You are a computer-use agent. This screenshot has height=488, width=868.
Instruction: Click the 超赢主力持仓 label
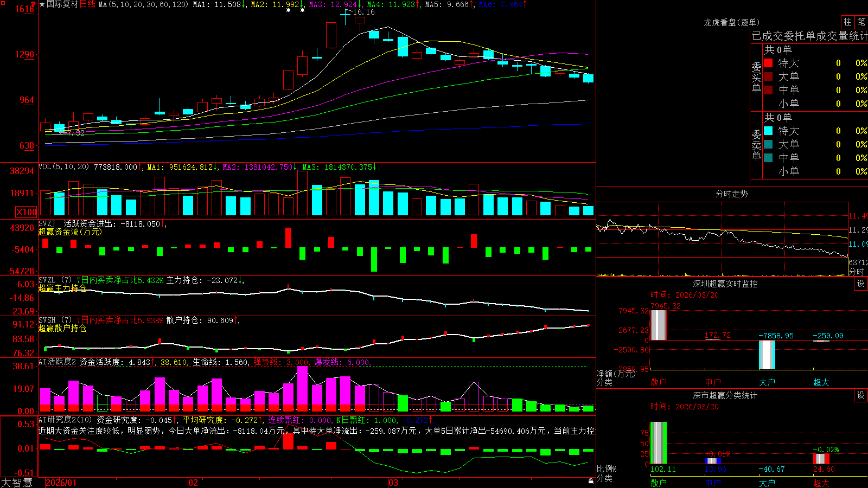tap(62, 288)
